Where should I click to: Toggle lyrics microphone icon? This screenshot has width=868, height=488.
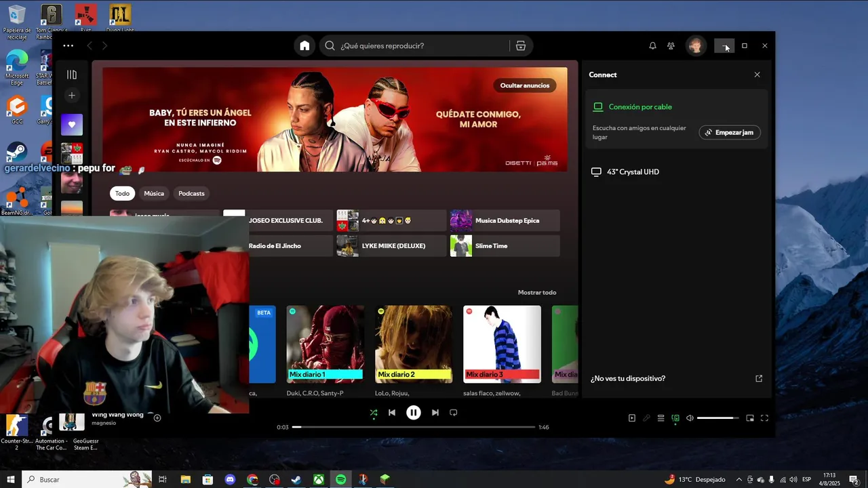[x=646, y=418]
